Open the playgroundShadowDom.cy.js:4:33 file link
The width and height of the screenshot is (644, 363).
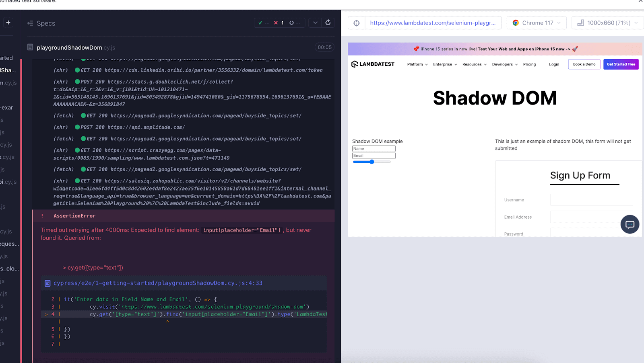(158, 283)
